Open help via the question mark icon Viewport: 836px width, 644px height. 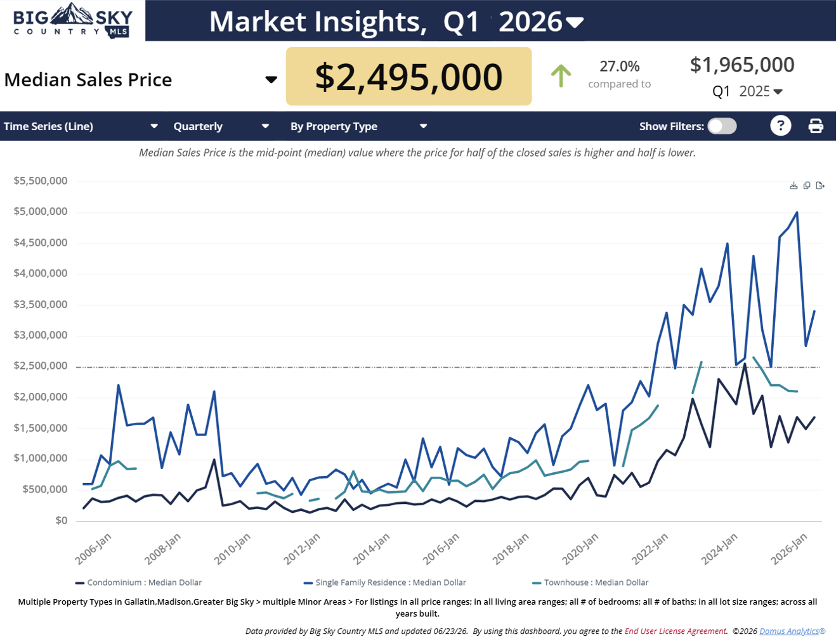(781, 126)
